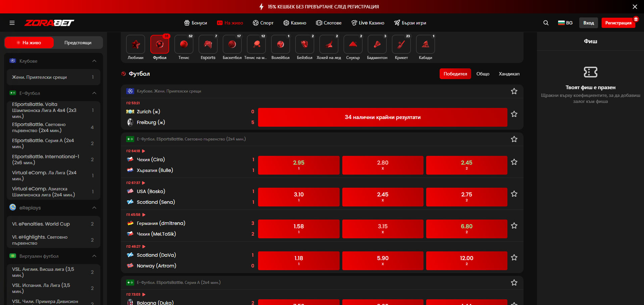Open Virtual eComp. Ла Лига league
The width and height of the screenshot is (644, 305).
pos(53,176)
